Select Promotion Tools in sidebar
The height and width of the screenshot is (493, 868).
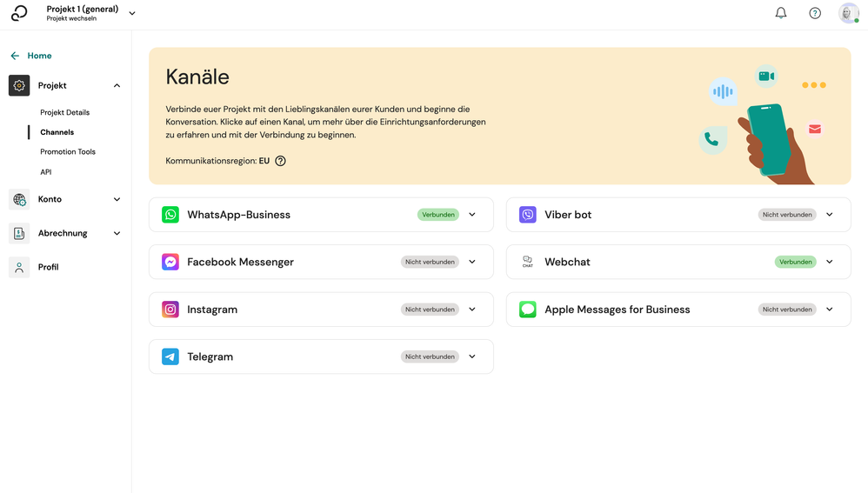[x=68, y=151]
